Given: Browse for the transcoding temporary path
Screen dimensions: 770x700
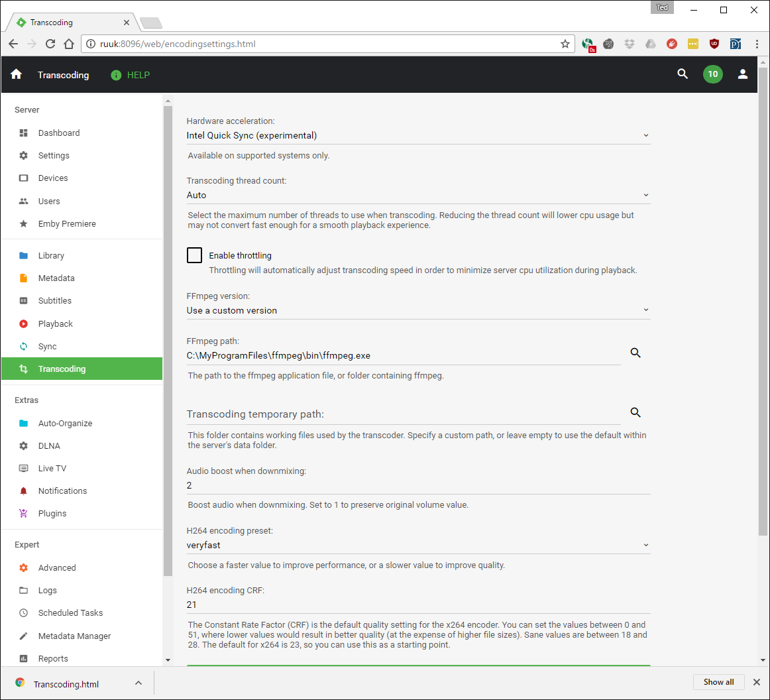Looking at the screenshot, I should 635,412.
